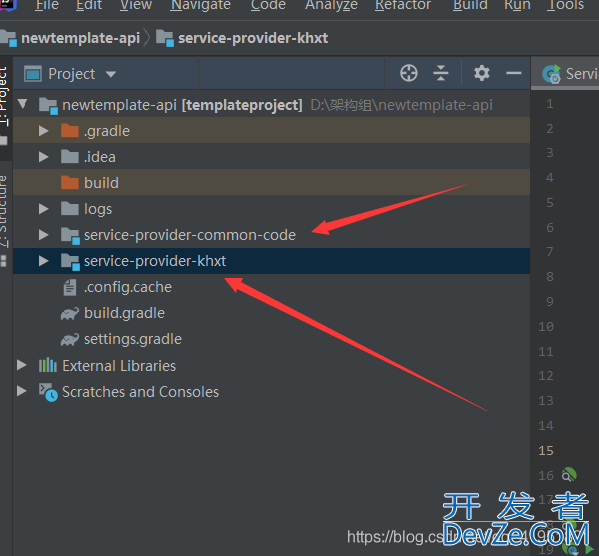Expand the service-provider-khxt module arrow
Image resolution: width=599 pixels, height=556 pixels.
[x=44, y=261]
